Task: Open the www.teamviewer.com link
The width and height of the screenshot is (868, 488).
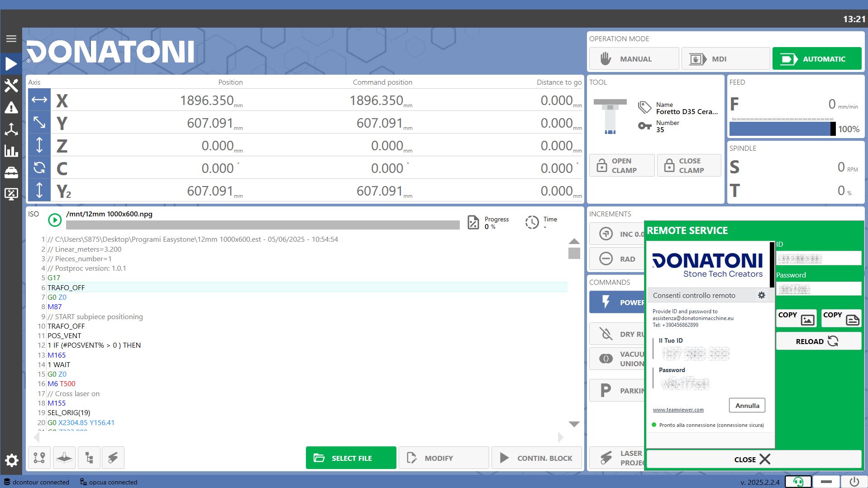Action: [678, 410]
